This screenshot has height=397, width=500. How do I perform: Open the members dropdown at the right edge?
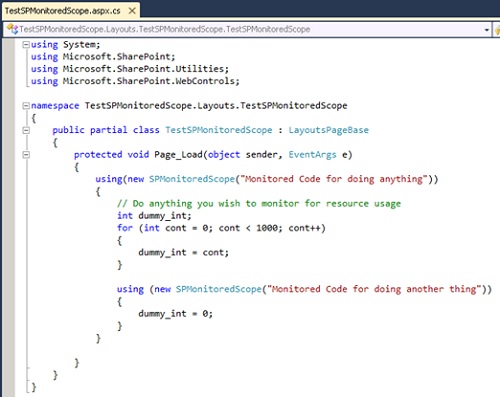click(x=497, y=30)
